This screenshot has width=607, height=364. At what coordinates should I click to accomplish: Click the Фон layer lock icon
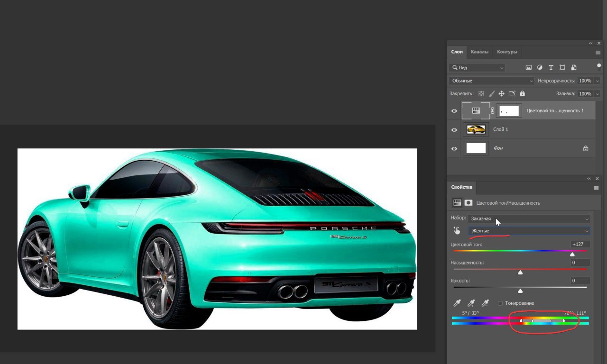(586, 148)
